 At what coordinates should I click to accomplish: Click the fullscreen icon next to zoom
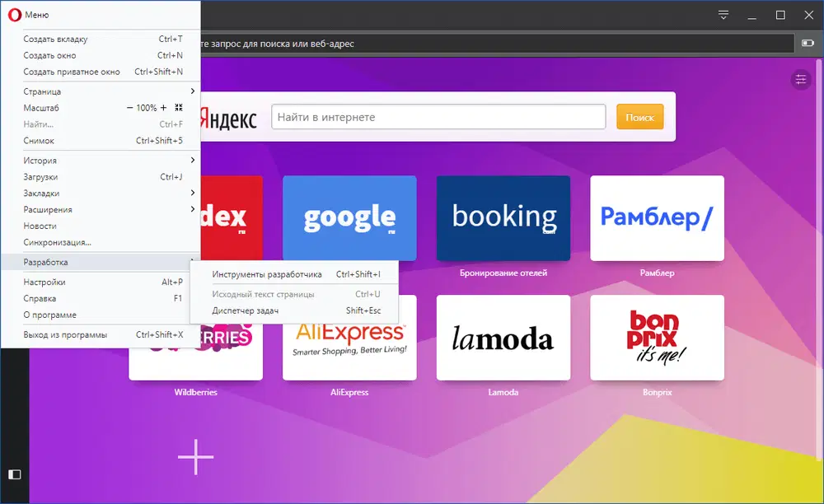pos(179,107)
